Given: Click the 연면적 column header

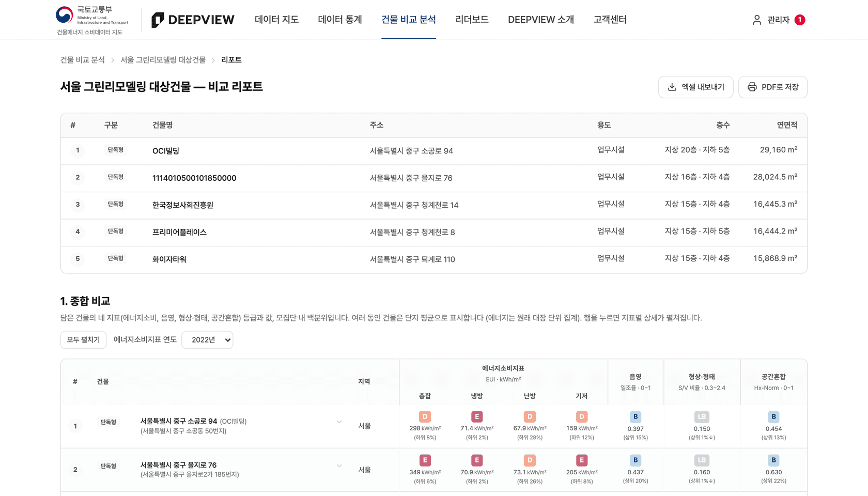Looking at the screenshot, I should [x=787, y=125].
